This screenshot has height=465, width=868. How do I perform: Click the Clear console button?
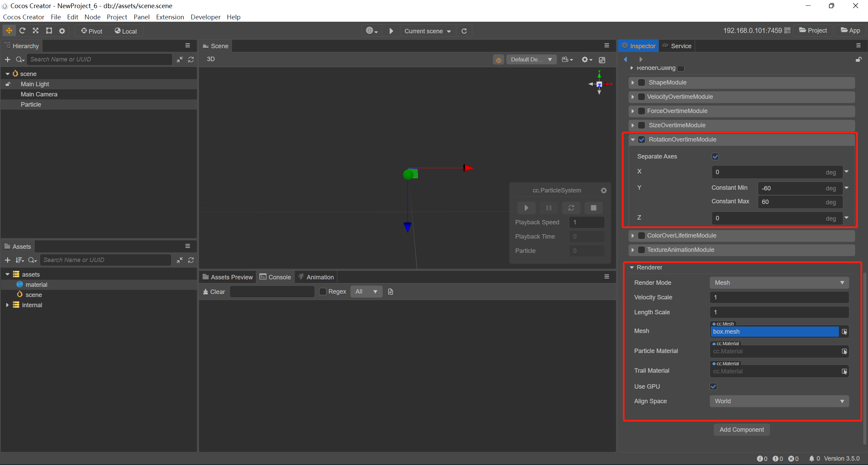pyautogui.click(x=214, y=292)
